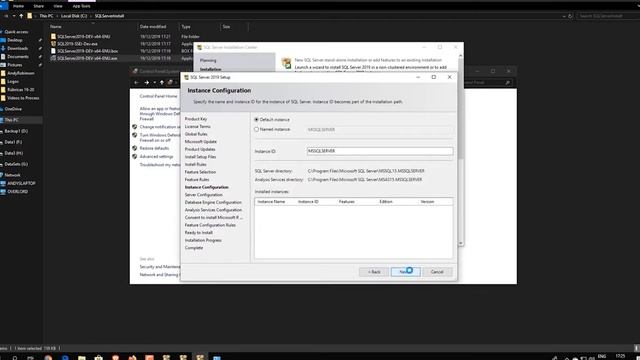Select Microsoft Update step in setup sidebar

tap(200, 142)
